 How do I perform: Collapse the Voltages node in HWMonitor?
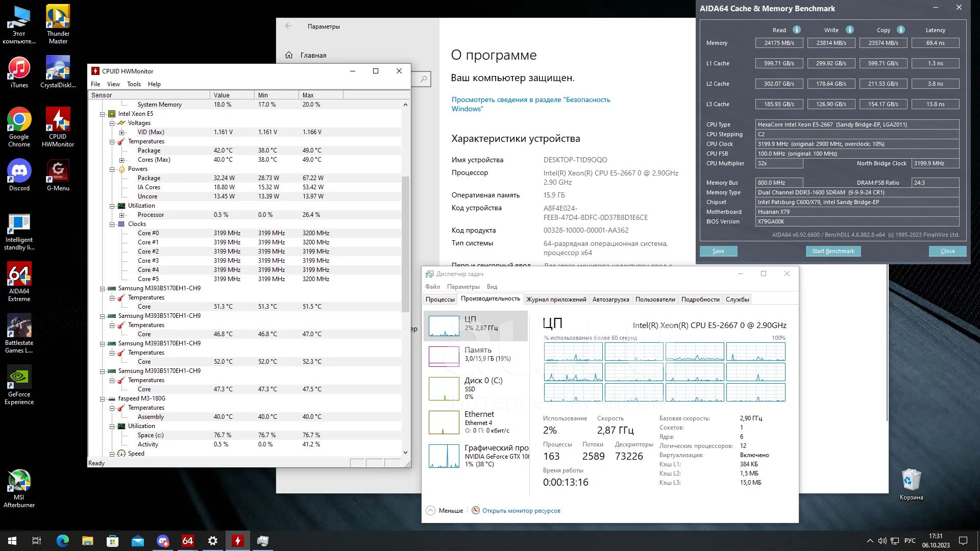tap(112, 123)
